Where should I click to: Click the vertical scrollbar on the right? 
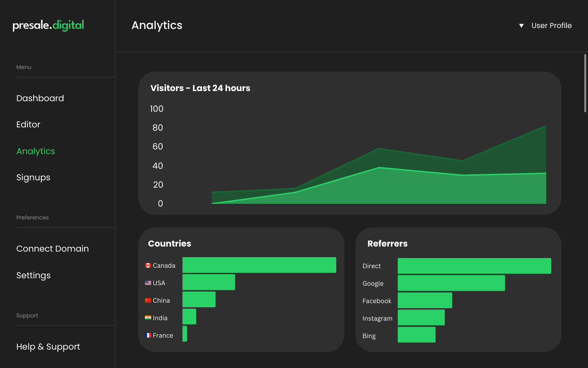tap(585, 83)
